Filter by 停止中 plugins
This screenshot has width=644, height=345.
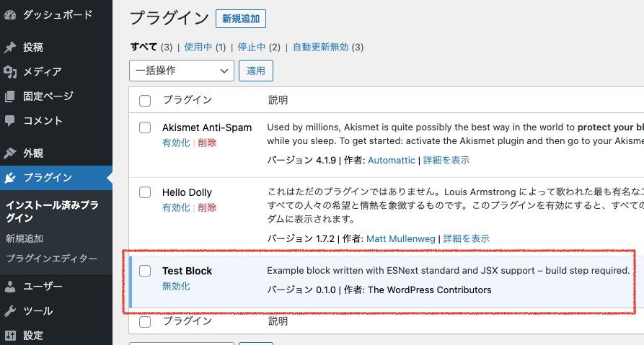coord(252,47)
